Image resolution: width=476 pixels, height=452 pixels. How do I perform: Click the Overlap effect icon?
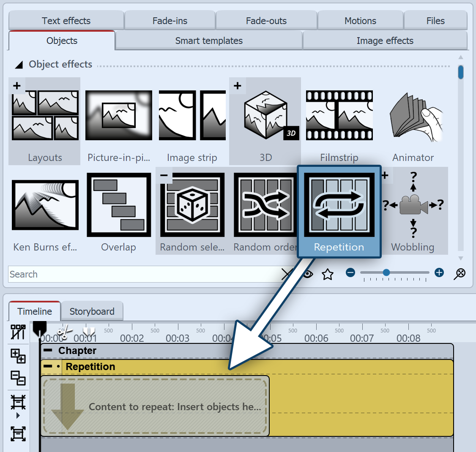(x=119, y=205)
